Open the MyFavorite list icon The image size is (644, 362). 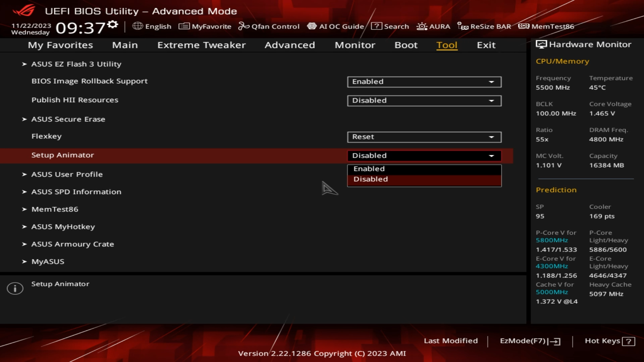point(184,26)
